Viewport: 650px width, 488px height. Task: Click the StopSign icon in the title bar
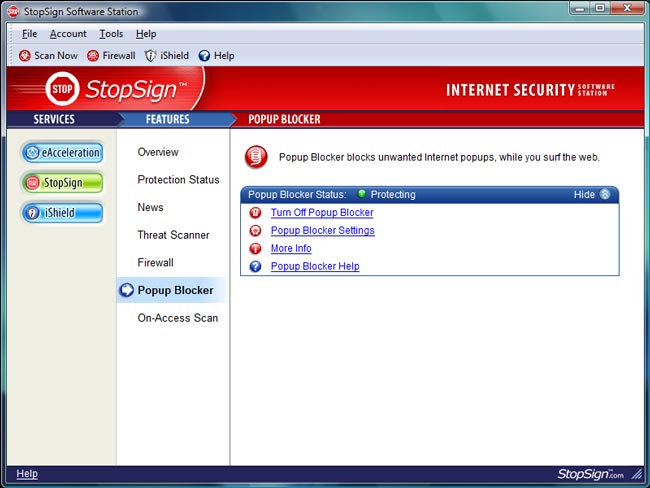[13, 12]
